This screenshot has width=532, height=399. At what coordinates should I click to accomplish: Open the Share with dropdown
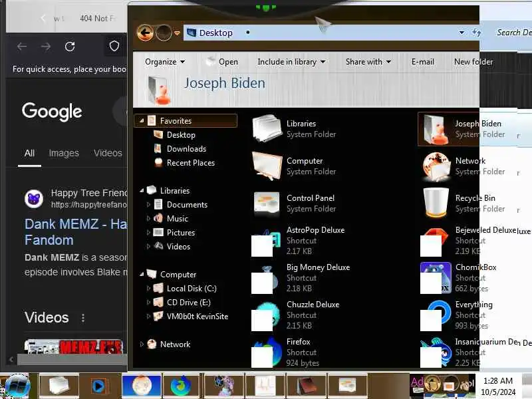coord(368,62)
